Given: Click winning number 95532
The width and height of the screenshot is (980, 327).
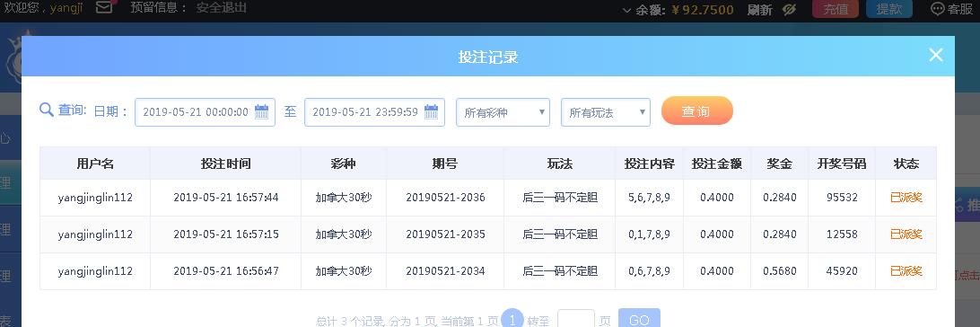Looking at the screenshot, I should (x=842, y=198).
